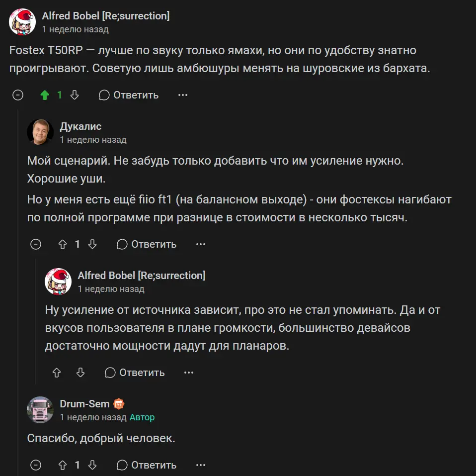Collapse Дукалис's comment thread
Viewport: 476px width, 476px height.
click(36, 244)
